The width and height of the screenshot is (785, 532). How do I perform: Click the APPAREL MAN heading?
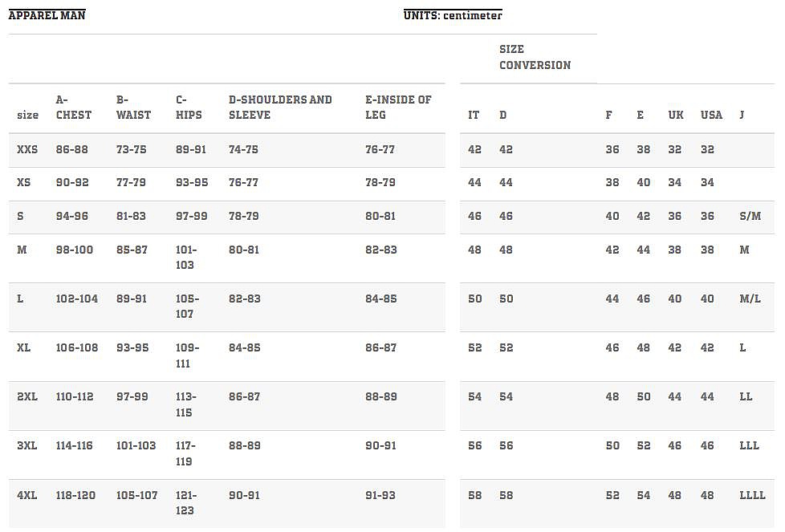[x=47, y=15]
